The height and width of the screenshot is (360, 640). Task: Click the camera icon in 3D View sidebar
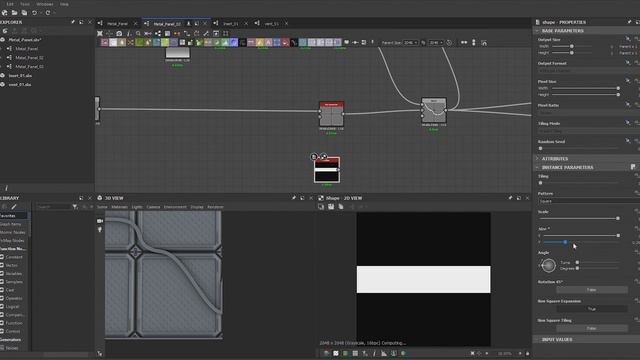100,221
